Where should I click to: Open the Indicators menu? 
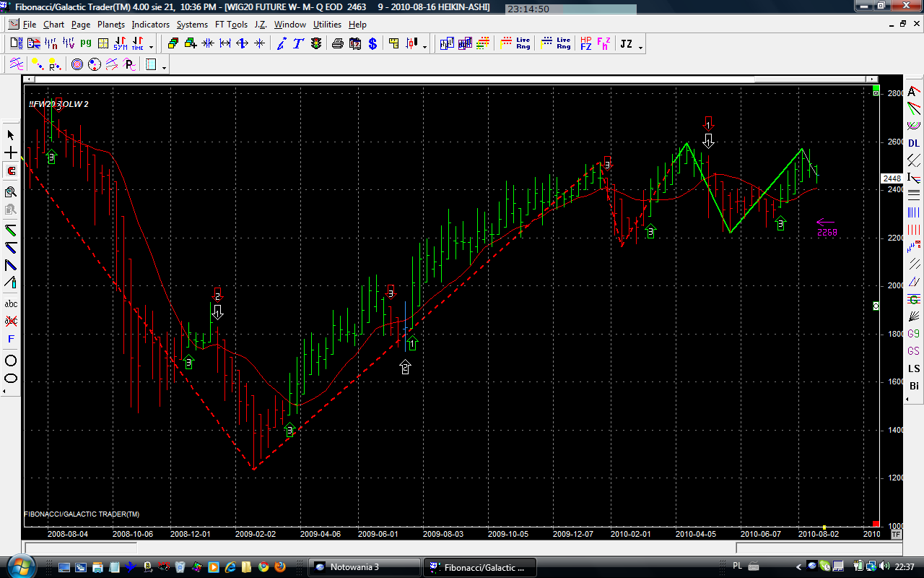[x=150, y=25]
